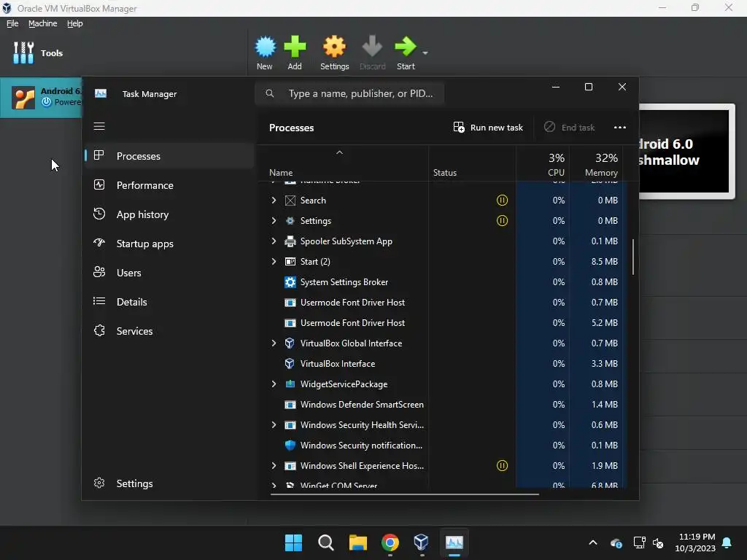Viewport: 747px width, 560px height.
Task: Open the File menu in VirtualBox
Action: [12, 23]
